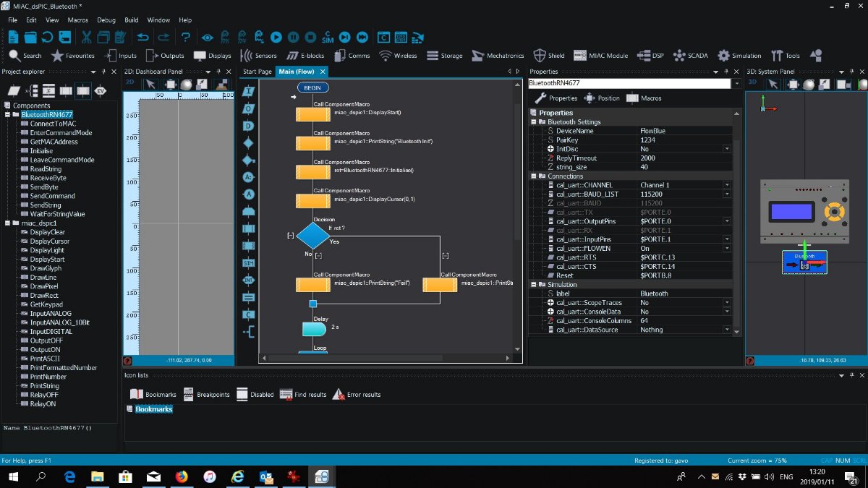Open the File menu
Screen dimensions: 868x488
coord(13,20)
